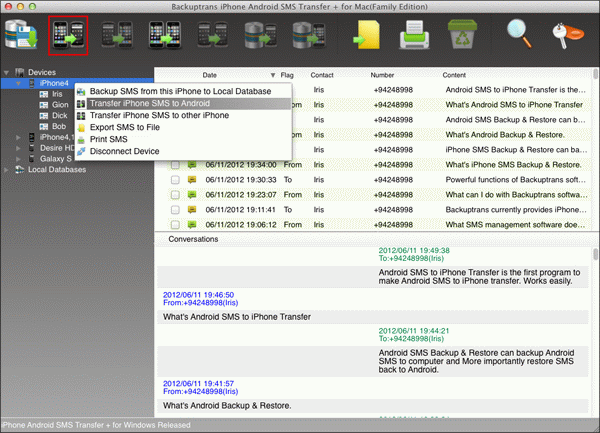The height and width of the screenshot is (433, 600).
Task: Sort by the Number column header
Action: (x=382, y=75)
